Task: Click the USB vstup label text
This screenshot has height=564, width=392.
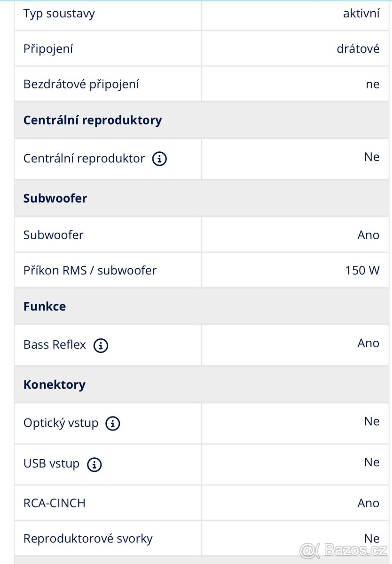Action: pyautogui.click(x=52, y=463)
